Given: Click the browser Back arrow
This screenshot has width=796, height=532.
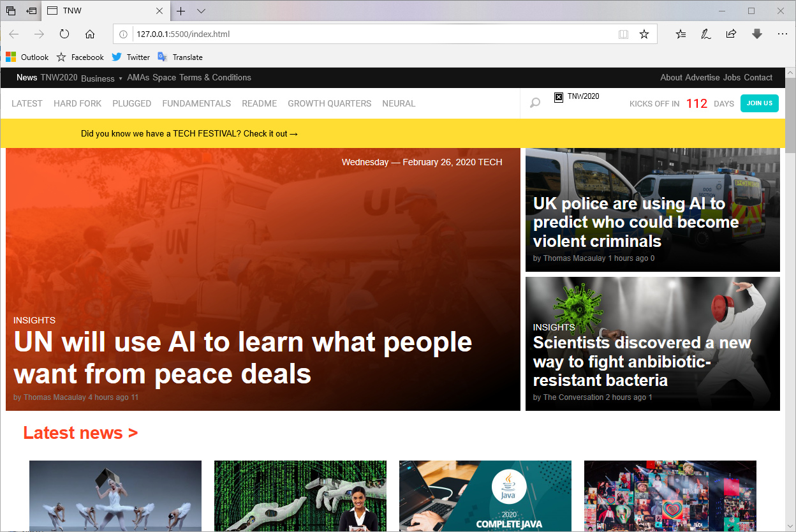Looking at the screenshot, I should tap(14, 34).
